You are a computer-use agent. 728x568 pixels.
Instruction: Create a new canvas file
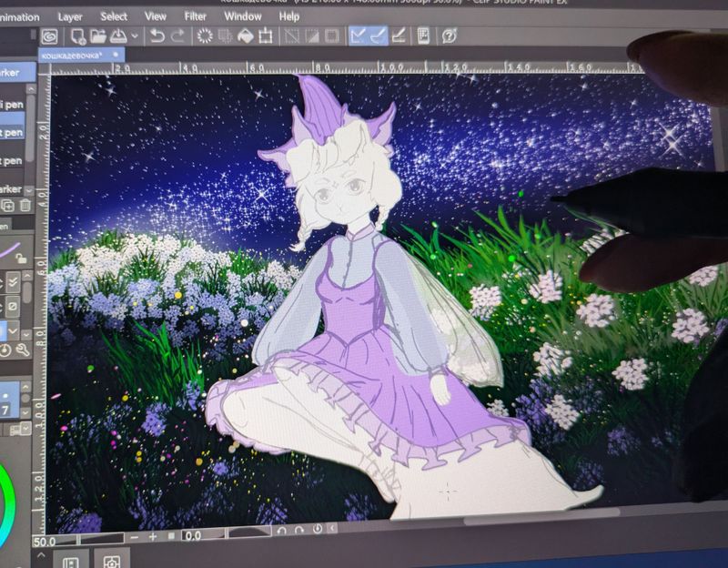(x=78, y=36)
